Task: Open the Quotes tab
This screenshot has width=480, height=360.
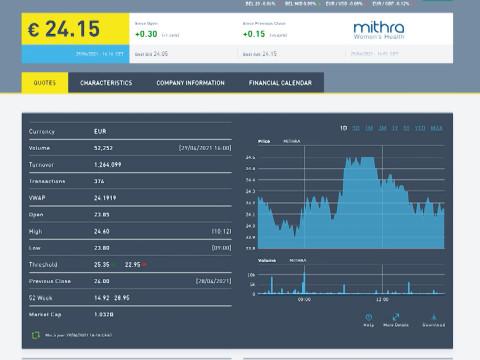Action: 45,83
